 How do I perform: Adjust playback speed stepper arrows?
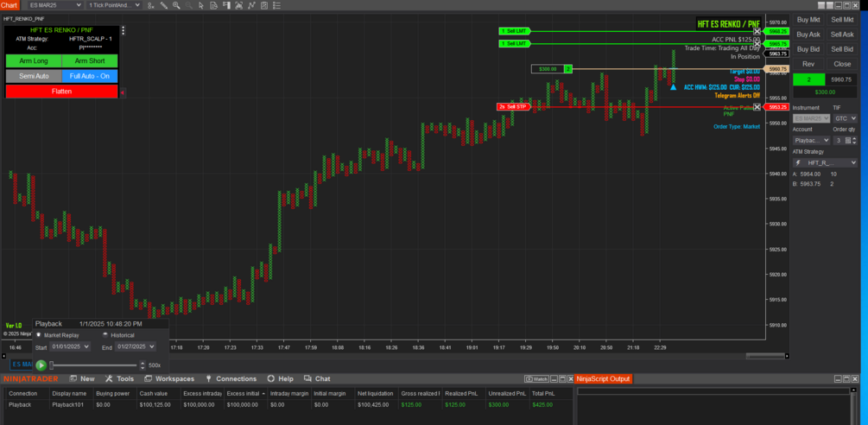tap(143, 365)
